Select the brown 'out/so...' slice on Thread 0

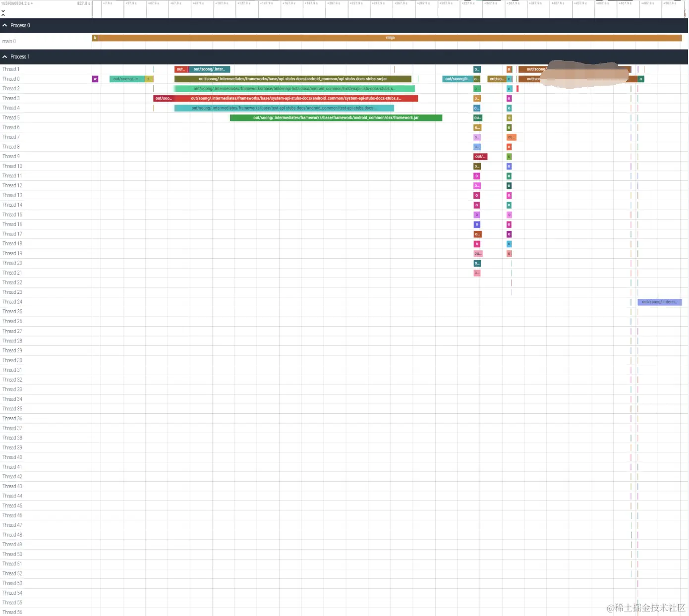497,79
